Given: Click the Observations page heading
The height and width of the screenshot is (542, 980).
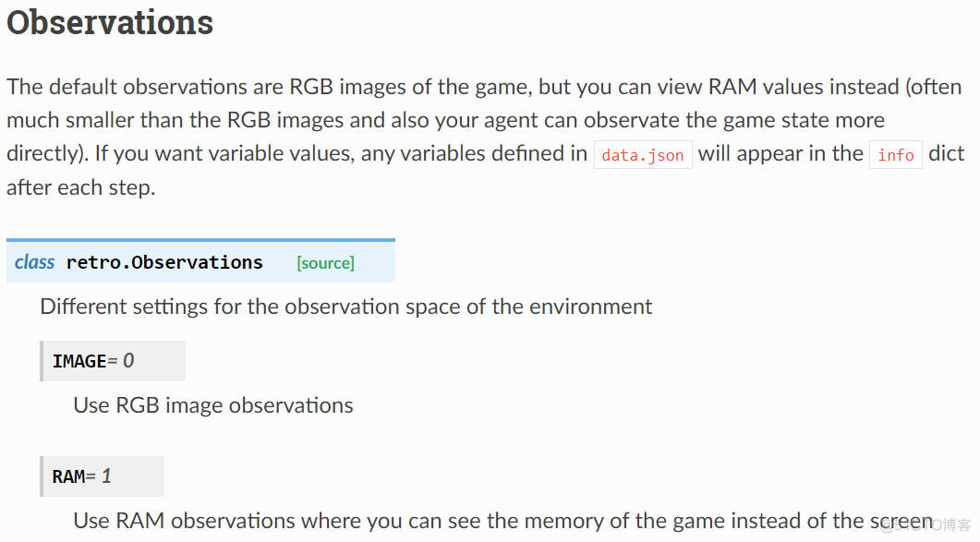Looking at the screenshot, I should click(x=110, y=22).
